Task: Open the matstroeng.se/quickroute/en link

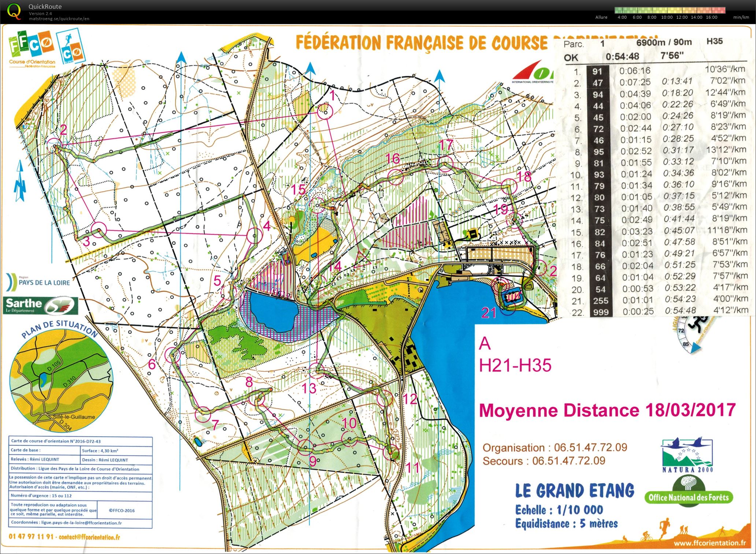Action: click(59, 19)
